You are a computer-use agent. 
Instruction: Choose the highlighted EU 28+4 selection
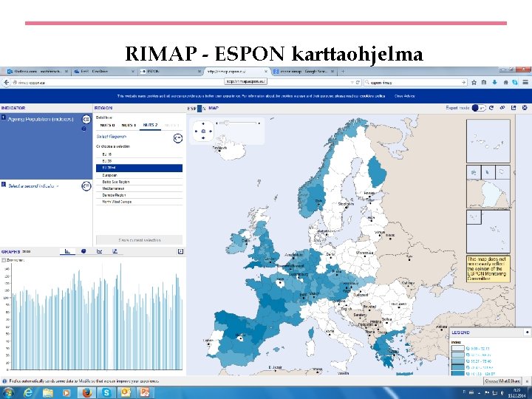click(x=139, y=168)
